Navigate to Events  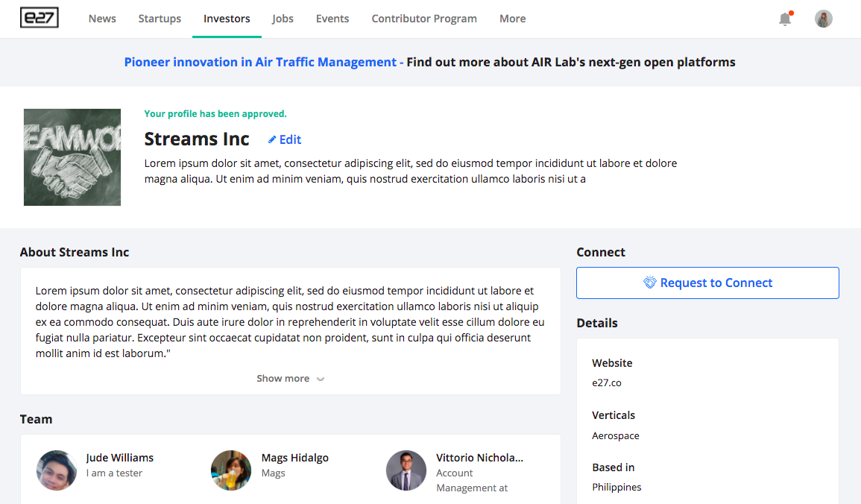(332, 19)
